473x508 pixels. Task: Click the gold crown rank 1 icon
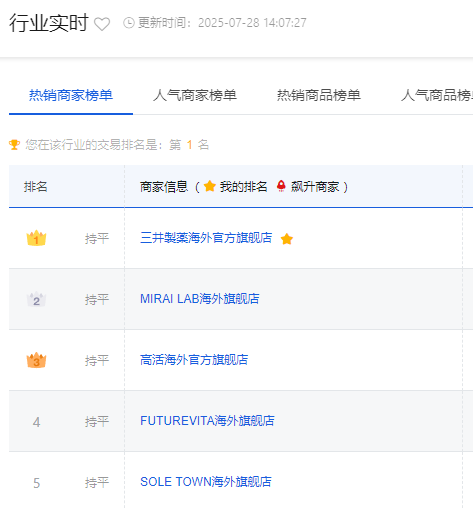coord(36,238)
